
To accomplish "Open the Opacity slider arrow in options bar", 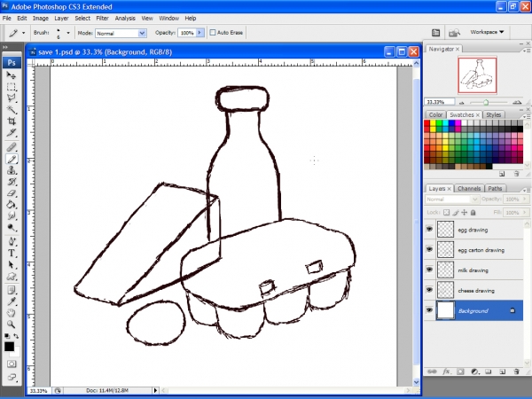I will coord(199,33).
